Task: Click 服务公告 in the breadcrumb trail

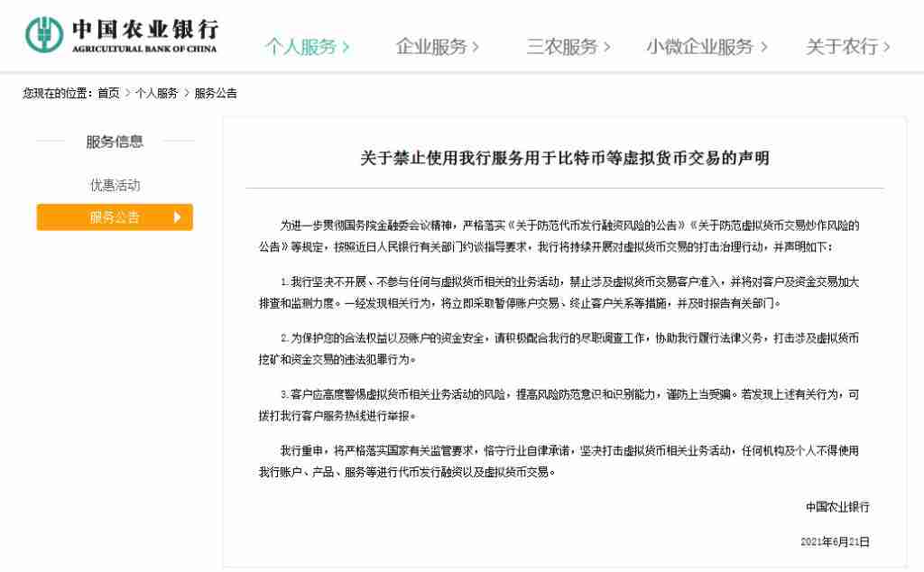Action: [216, 93]
